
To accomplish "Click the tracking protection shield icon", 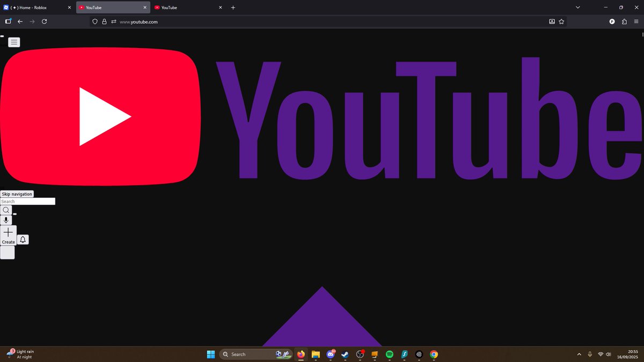I will pyautogui.click(x=95, y=21).
